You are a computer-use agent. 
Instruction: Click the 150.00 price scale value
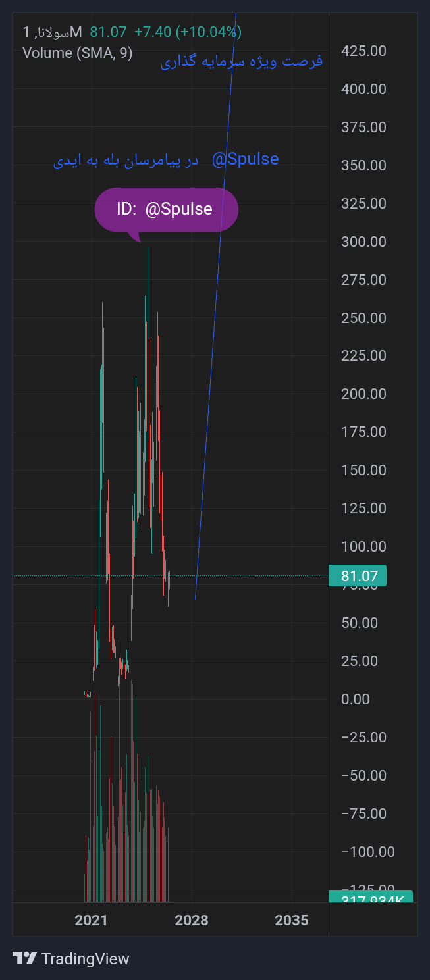364,470
